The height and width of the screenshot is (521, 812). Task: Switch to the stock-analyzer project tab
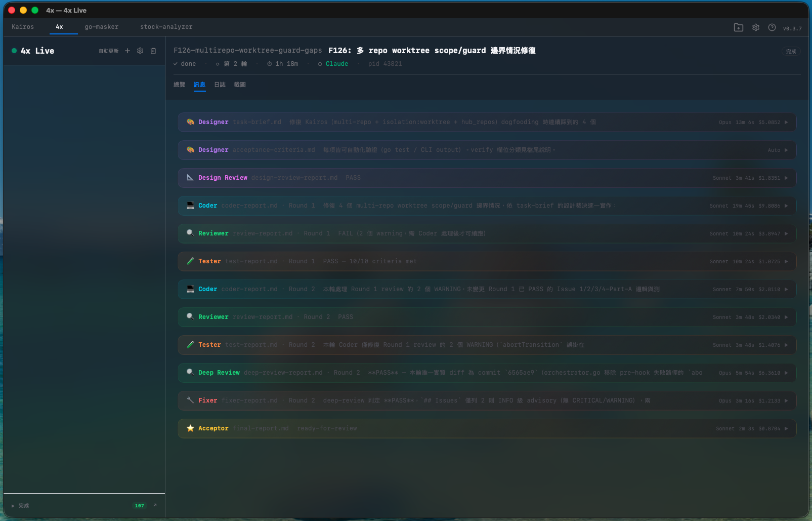point(166,27)
